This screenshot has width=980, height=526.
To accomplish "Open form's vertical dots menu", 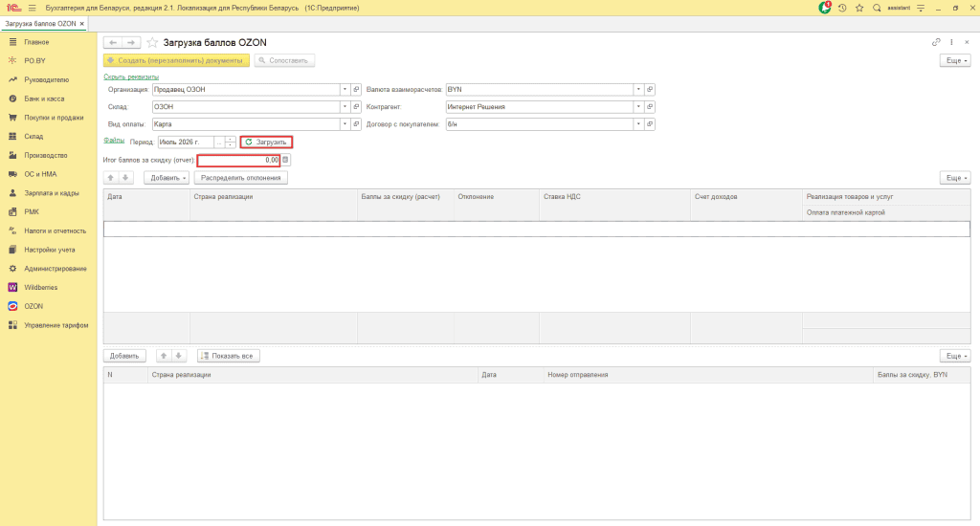I will coord(951,42).
